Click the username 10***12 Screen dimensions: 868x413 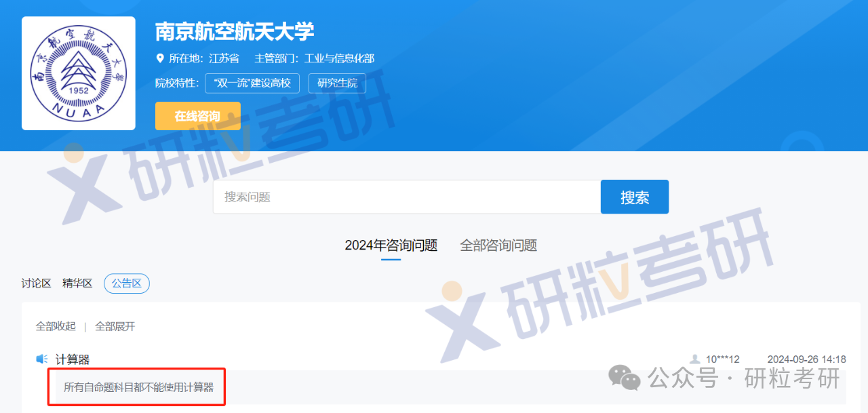coord(723,359)
